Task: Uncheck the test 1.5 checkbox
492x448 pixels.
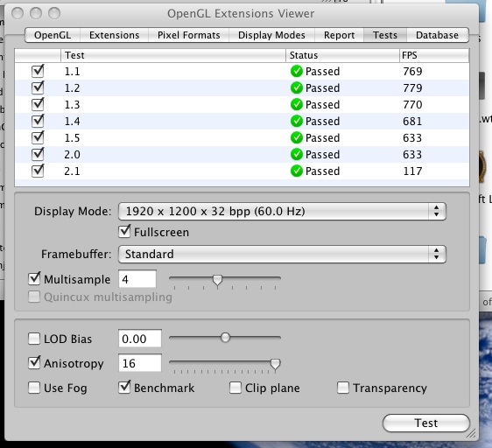Action: [x=38, y=137]
